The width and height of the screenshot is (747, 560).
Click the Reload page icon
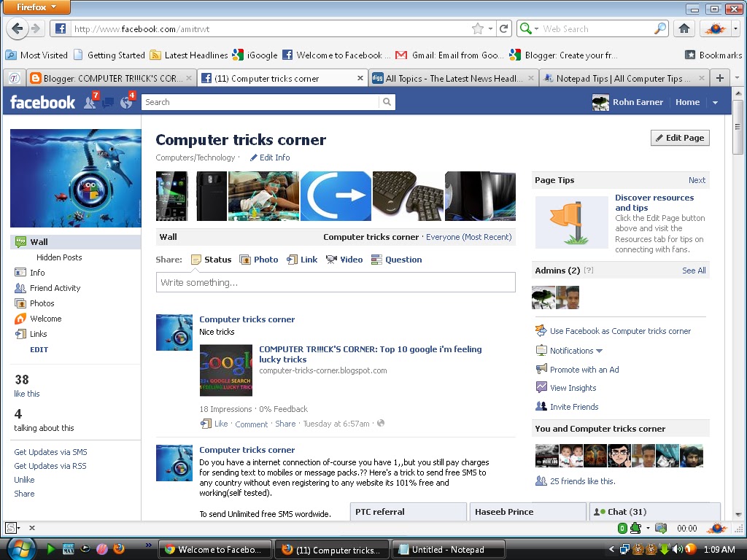tap(504, 28)
